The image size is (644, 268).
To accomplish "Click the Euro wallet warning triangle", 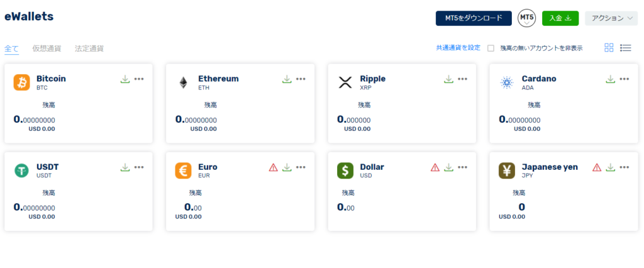I will pos(273,167).
